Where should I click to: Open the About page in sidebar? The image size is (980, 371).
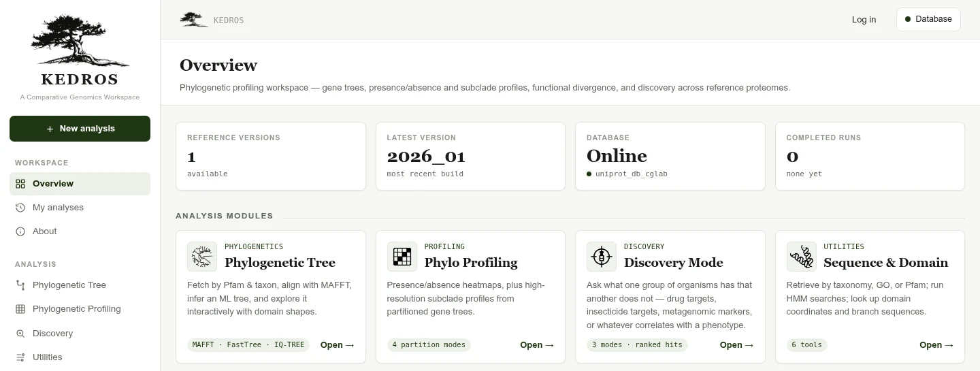pos(80,231)
